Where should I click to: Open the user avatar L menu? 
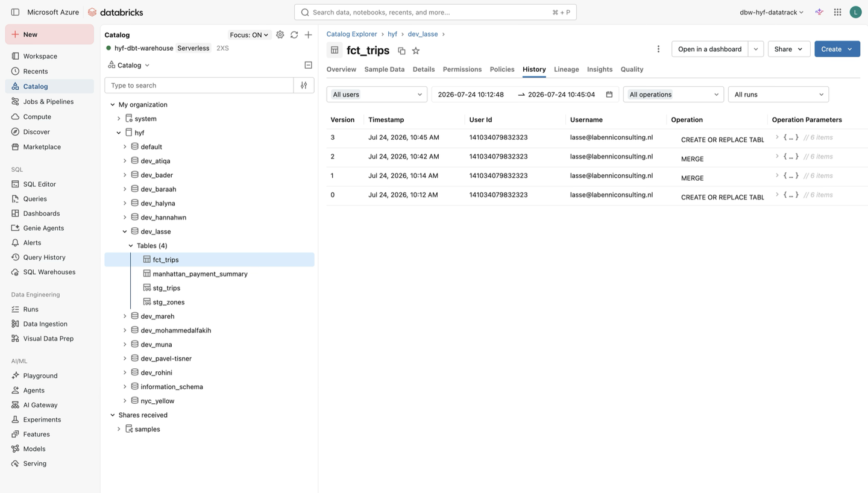click(855, 12)
